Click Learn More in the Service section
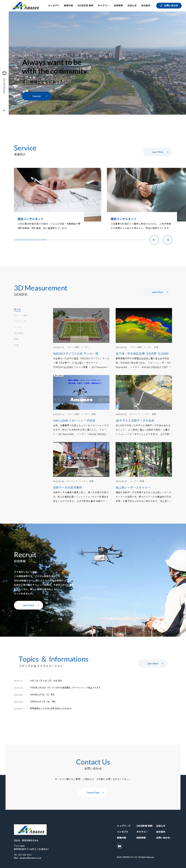186x868 pixels. pyautogui.click(x=158, y=152)
